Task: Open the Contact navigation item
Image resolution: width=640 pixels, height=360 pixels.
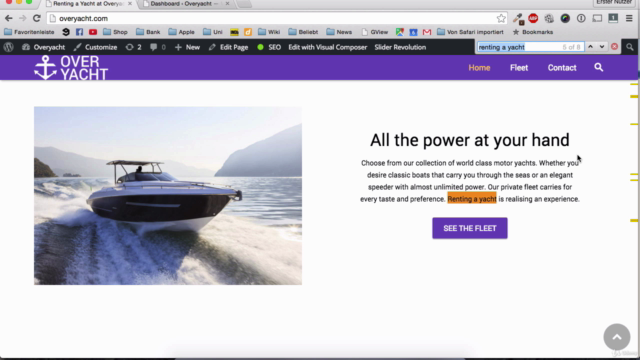Action: click(x=562, y=68)
